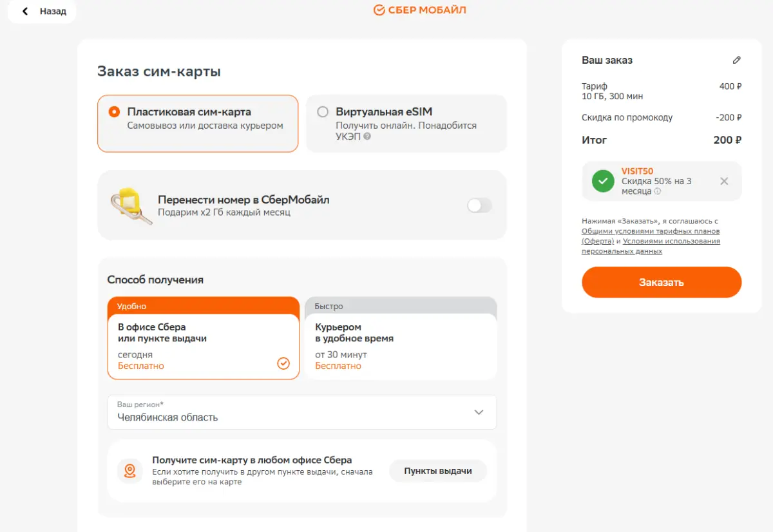Click the Удобно orange label
Viewport: 773px width, 532px height.
coord(131,306)
